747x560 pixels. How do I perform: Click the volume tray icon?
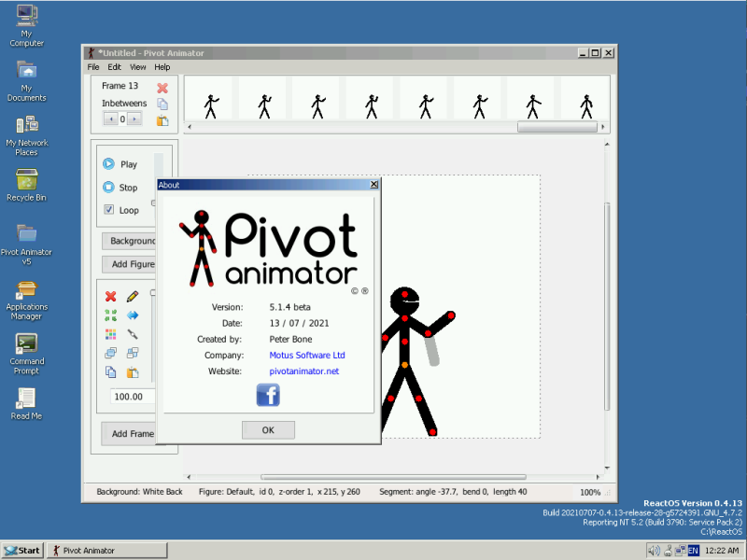point(655,551)
